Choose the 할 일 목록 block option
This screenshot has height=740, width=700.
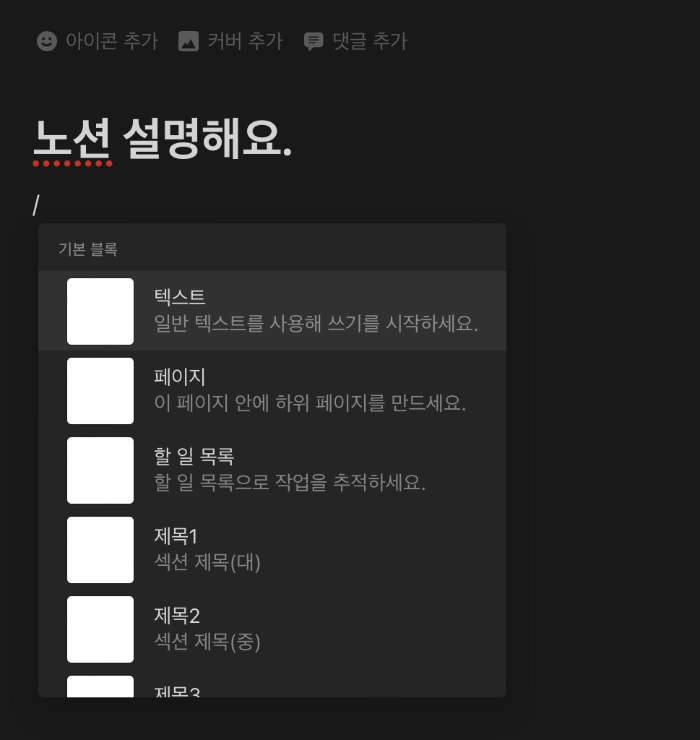coord(272,470)
